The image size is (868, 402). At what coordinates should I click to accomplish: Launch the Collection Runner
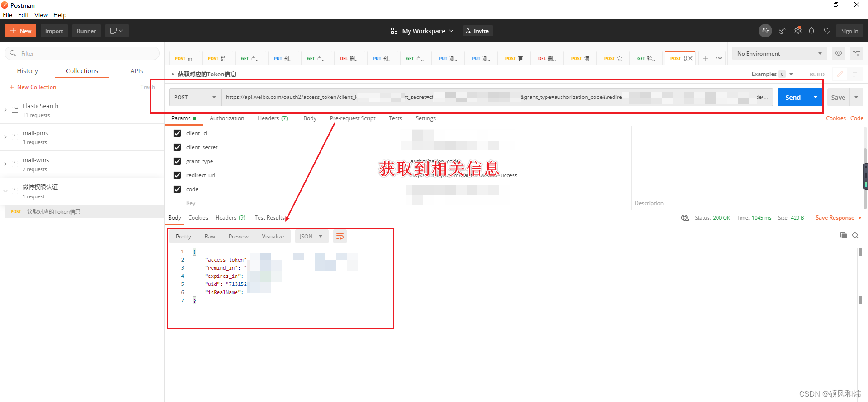point(86,31)
